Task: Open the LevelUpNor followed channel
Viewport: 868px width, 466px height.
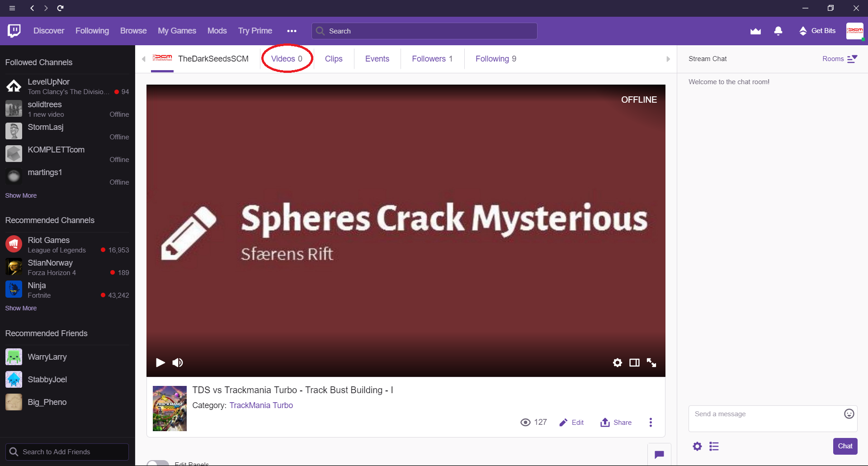Action: point(67,86)
